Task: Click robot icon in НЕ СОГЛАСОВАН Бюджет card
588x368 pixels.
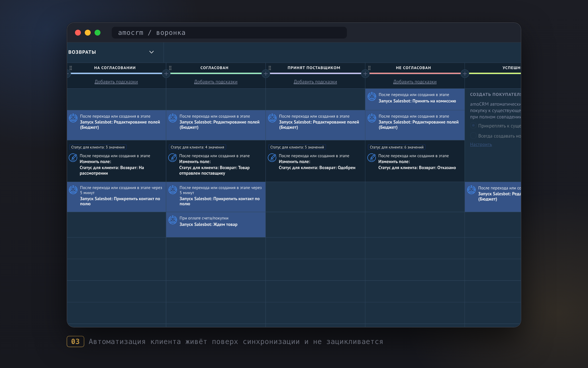Action: pyautogui.click(x=372, y=118)
